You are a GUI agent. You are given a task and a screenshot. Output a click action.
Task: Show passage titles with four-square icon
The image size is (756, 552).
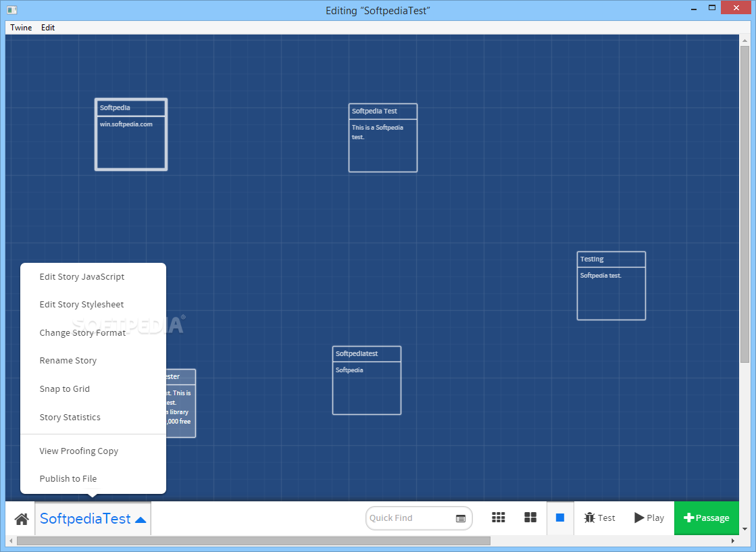pos(530,518)
